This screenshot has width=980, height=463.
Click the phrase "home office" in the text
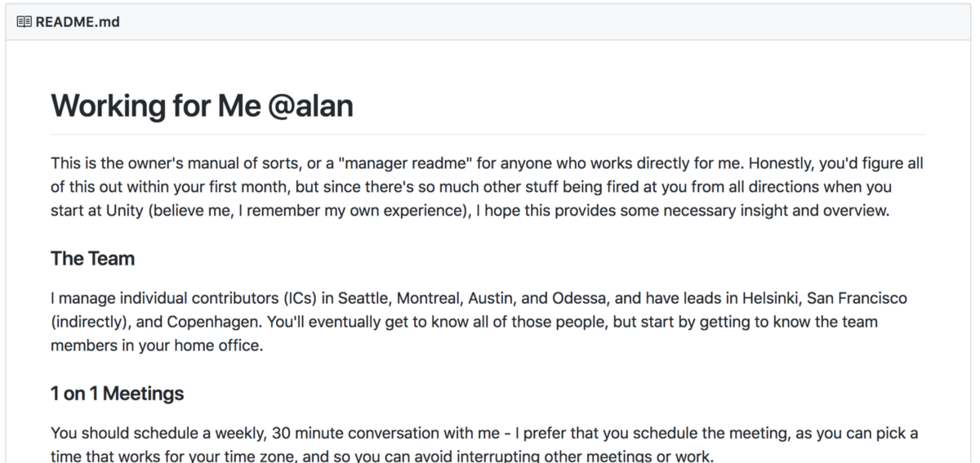221,345
